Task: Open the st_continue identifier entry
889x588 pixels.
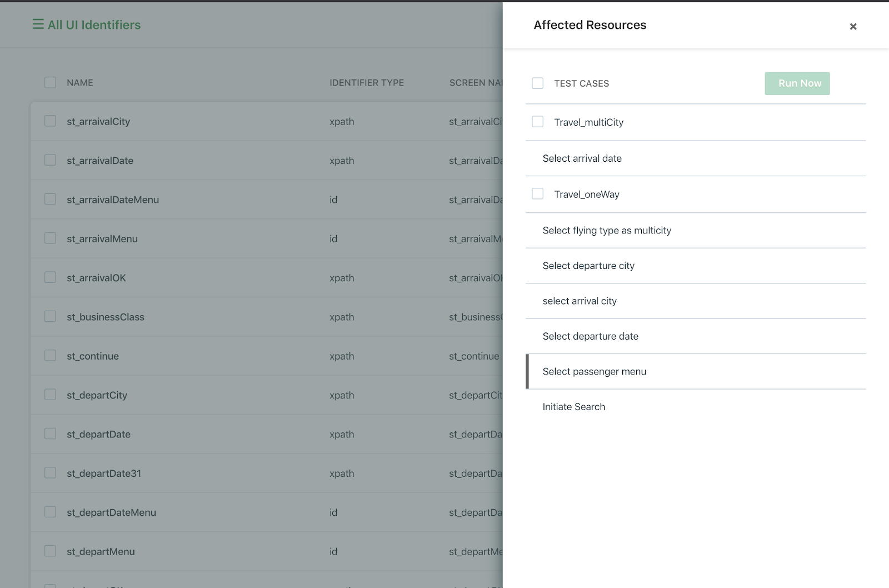Action: [93, 356]
